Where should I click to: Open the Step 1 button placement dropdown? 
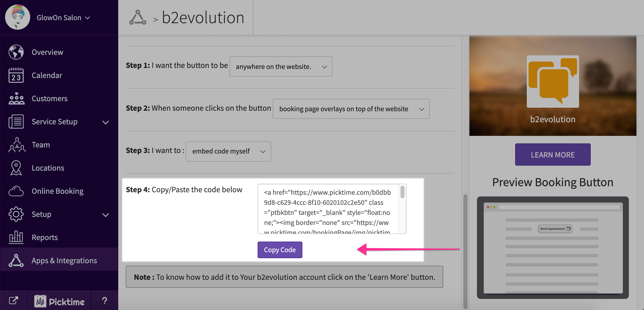[x=281, y=66]
